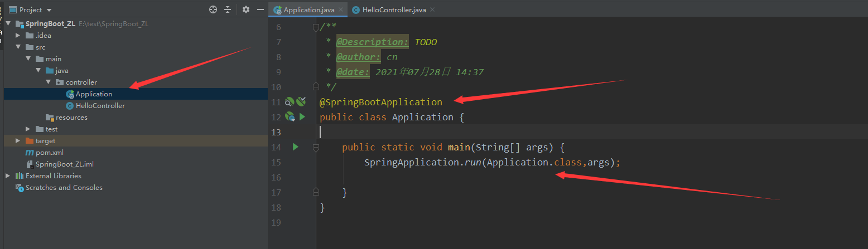The width and height of the screenshot is (868, 249).
Task: Click the blue java source folder icon
Action: pyautogui.click(x=50, y=71)
